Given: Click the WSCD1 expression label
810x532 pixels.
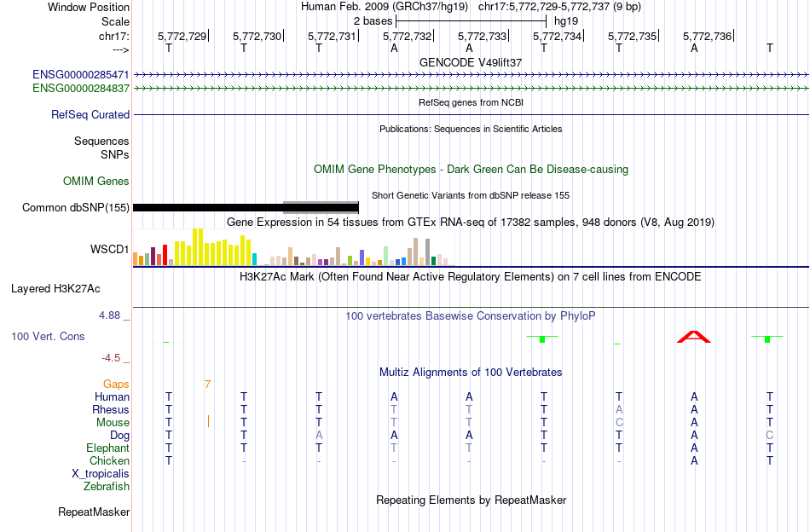Looking at the screenshot, I should pos(109,250).
